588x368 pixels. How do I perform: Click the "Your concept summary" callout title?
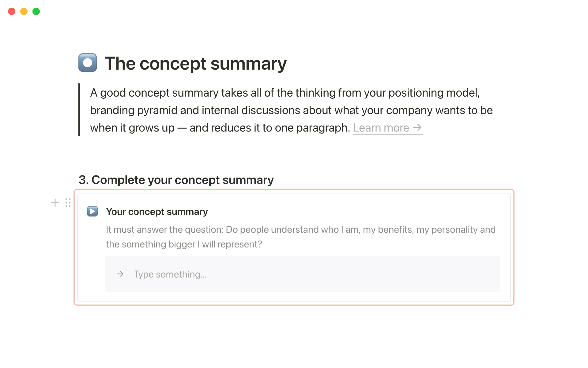tap(157, 212)
